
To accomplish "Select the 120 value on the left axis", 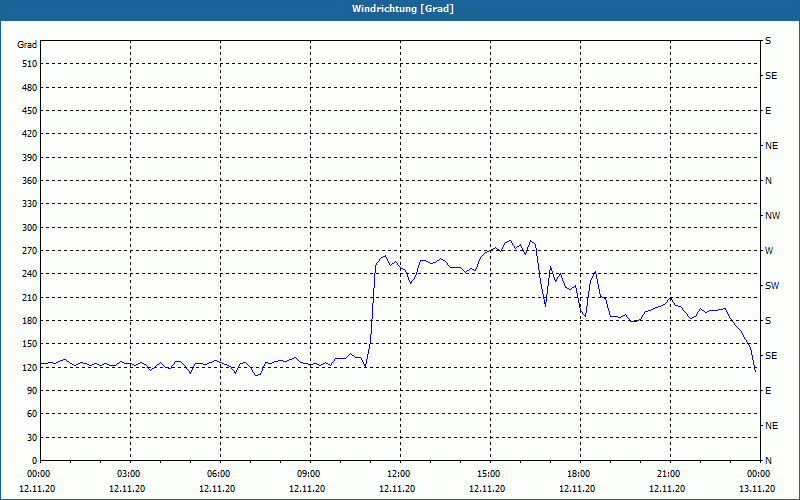I will tap(30, 367).
